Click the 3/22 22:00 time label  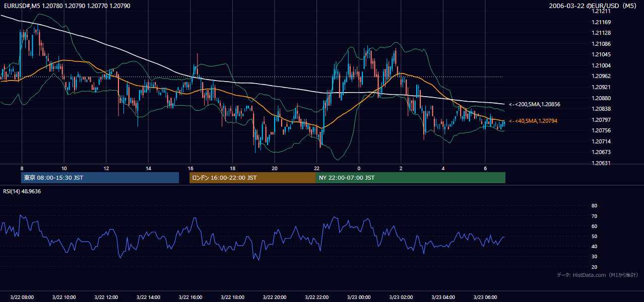[x=316, y=297]
